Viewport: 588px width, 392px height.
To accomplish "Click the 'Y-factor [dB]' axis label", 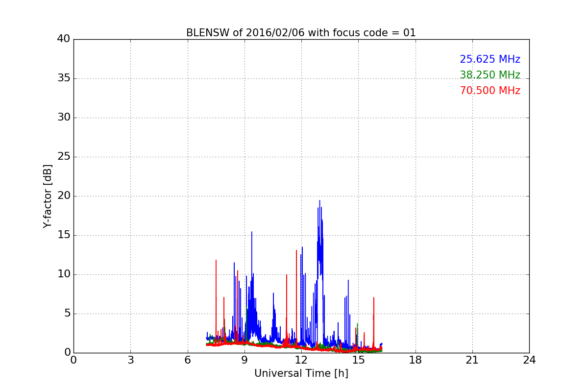I will [x=48, y=196].
